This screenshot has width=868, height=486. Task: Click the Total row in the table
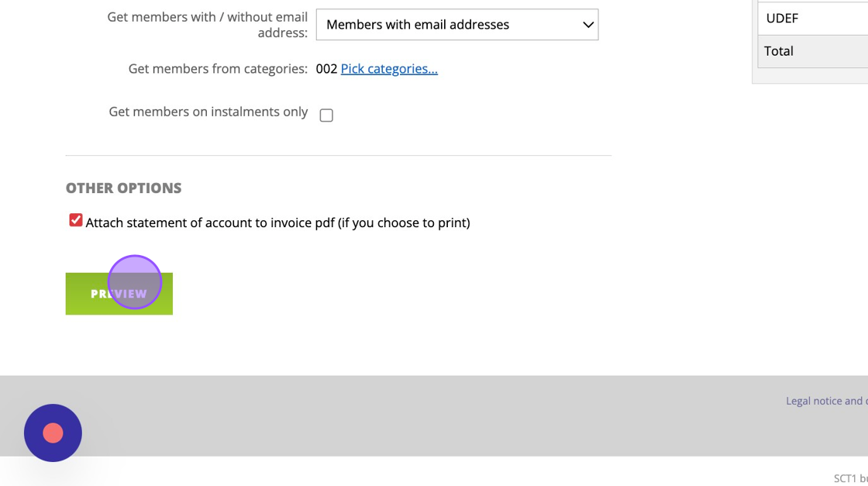pyautogui.click(x=812, y=51)
